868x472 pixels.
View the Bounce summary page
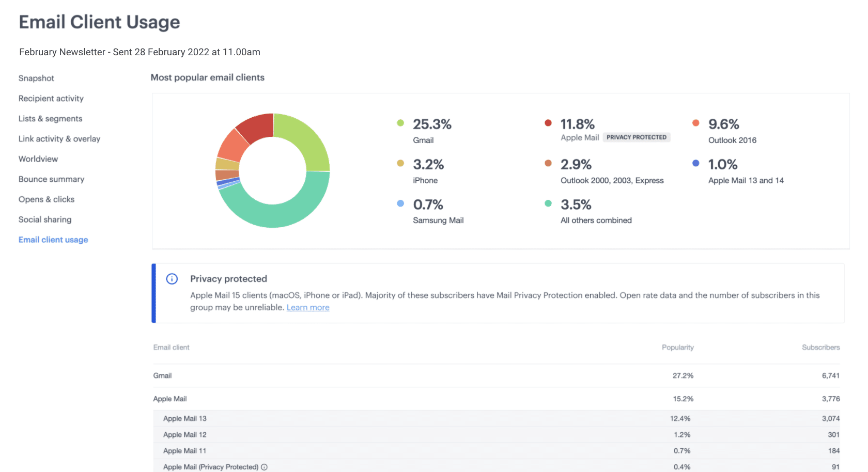coord(51,179)
